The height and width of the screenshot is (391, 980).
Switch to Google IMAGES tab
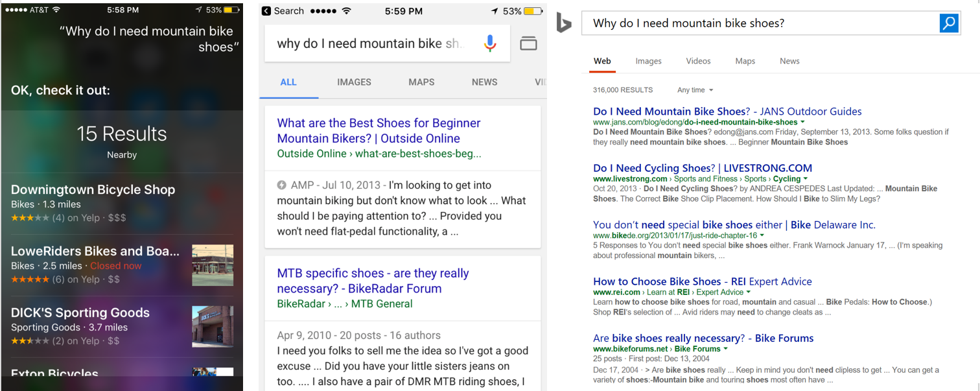[354, 82]
